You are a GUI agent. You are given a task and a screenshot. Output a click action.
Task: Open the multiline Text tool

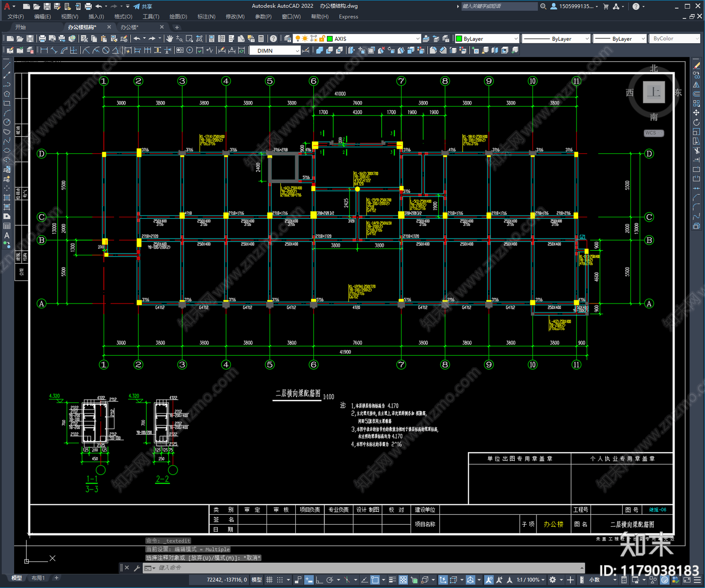tap(7, 235)
